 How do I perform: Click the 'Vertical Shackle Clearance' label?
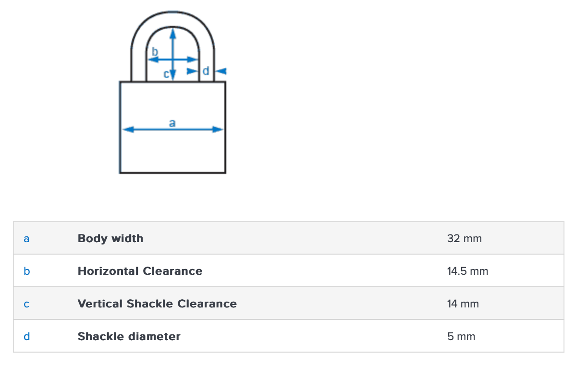pyautogui.click(x=157, y=304)
